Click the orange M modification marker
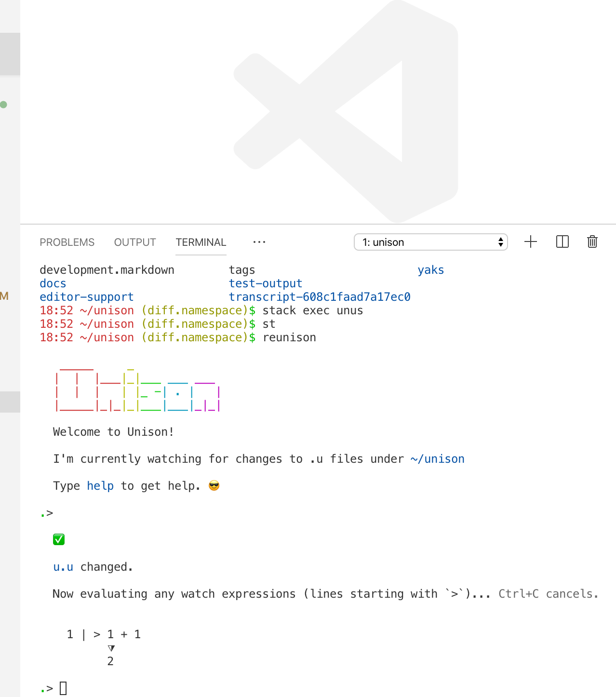The width and height of the screenshot is (616, 697). [4, 296]
